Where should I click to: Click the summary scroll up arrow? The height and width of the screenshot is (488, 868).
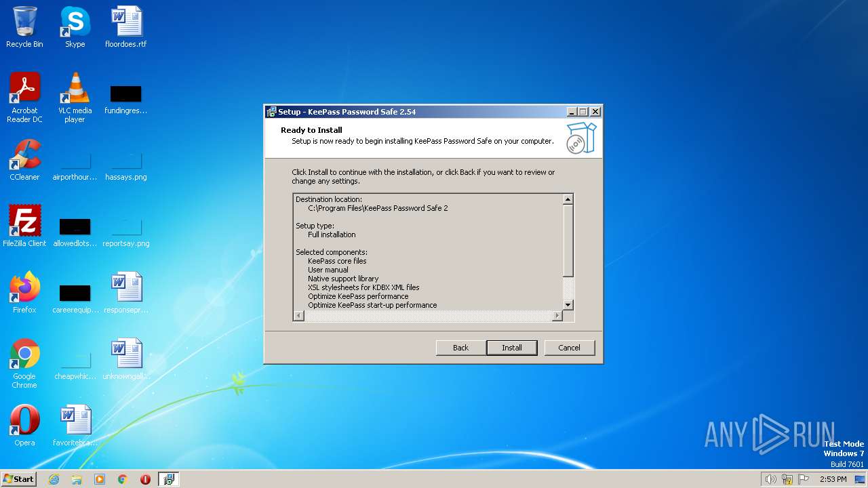coord(568,199)
